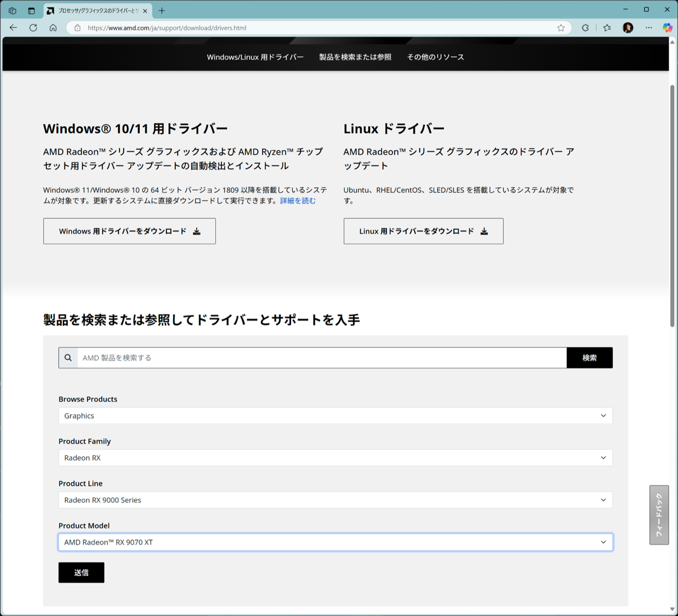The height and width of the screenshot is (616, 678).
Task: Click the Linux ドライバー heading
Action: pyautogui.click(x=394, y=129)
